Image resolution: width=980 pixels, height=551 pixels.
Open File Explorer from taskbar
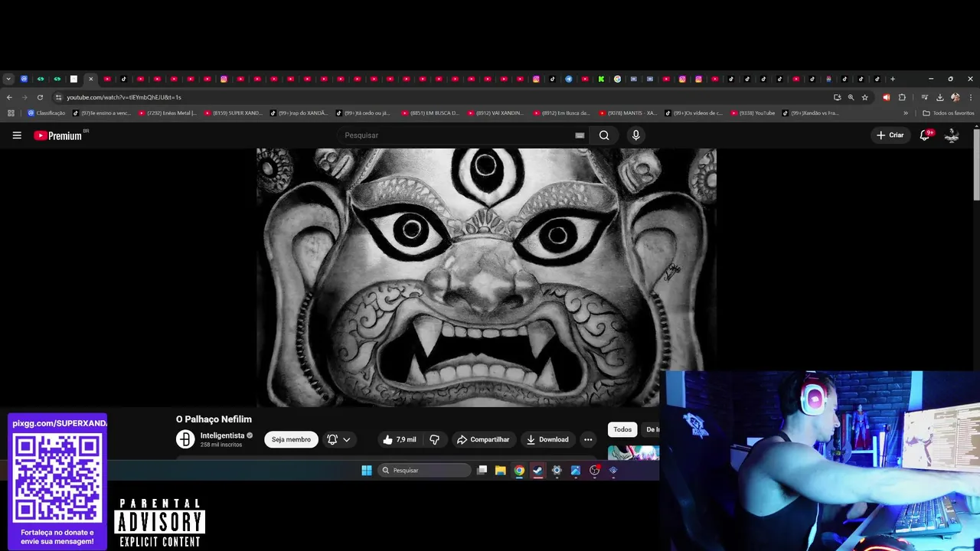click(x=500, y=471)
